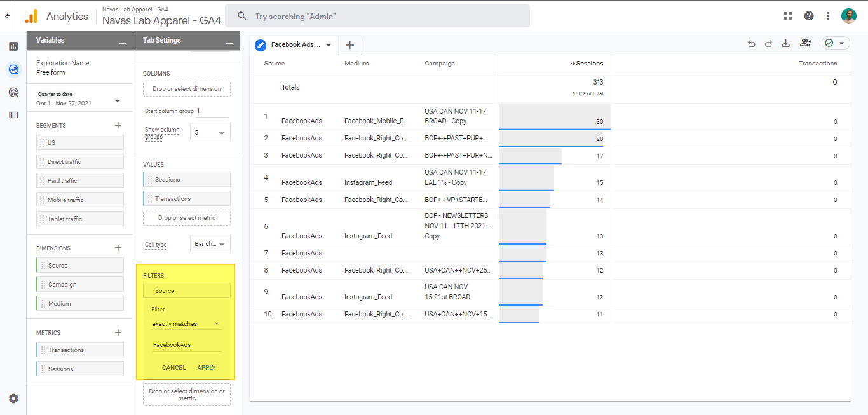
Task: Select Sessions chip under Values
Action: tap(187, 180)
